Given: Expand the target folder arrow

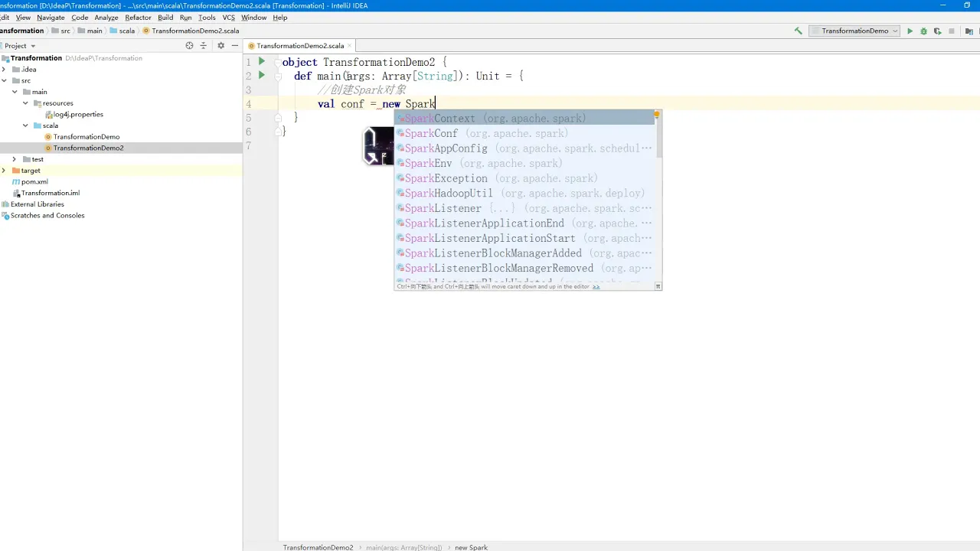Looking at the screenshot, I should tap(4, 171).
